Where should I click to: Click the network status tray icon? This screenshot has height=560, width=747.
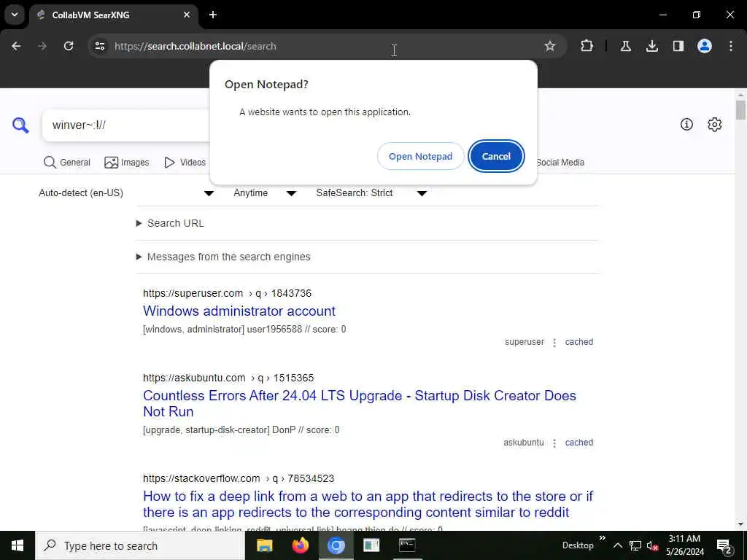click(635, 545)
